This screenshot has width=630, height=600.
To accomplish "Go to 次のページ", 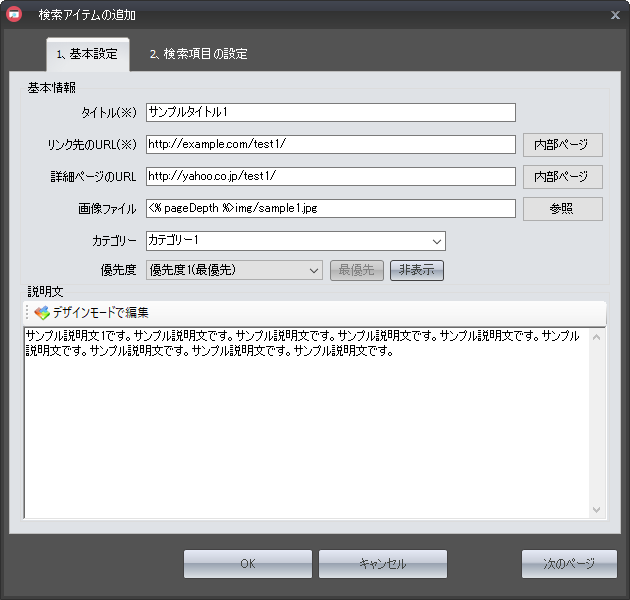I will click(x=568, y=564).
